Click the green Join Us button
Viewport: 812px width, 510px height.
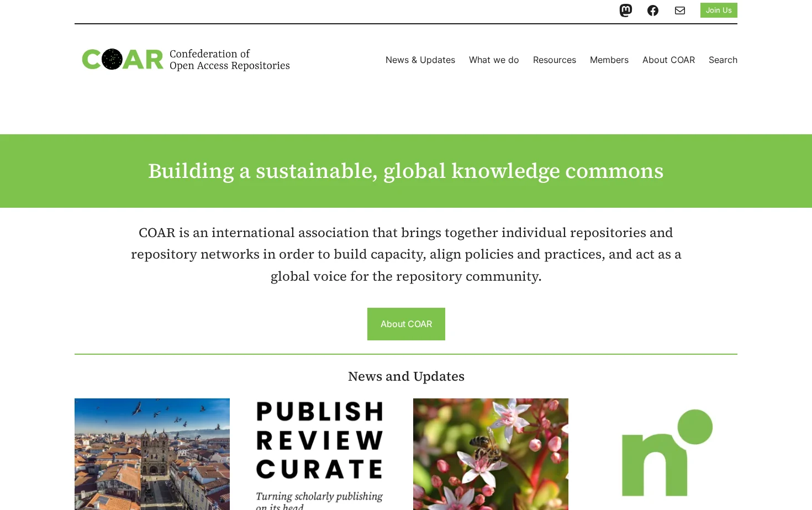[x=719, y=10]
